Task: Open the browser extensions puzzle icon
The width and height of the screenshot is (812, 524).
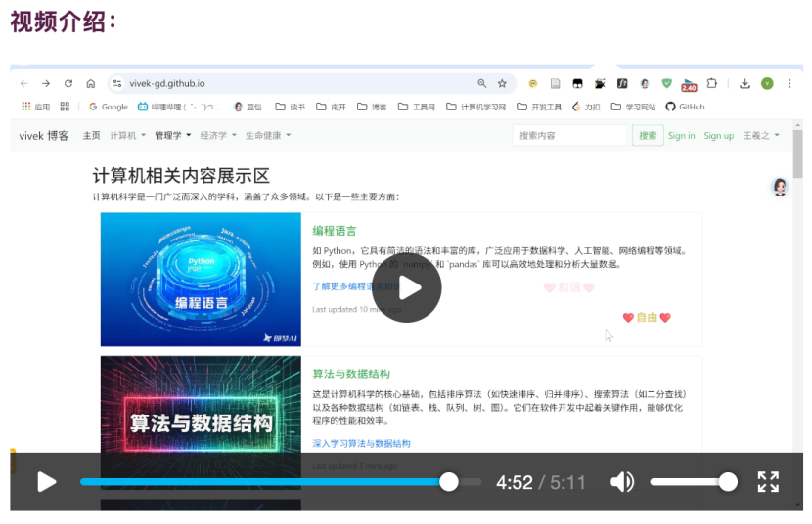Action: [x=712, y=84]
